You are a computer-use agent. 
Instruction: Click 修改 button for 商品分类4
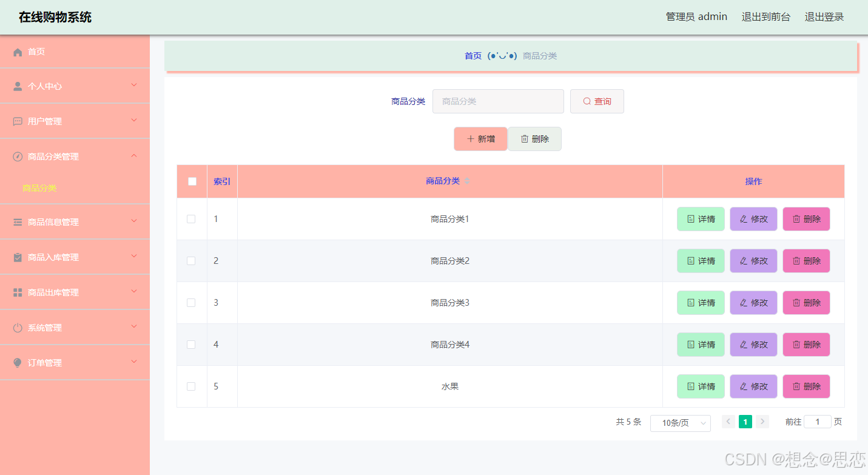click(753, 345)
